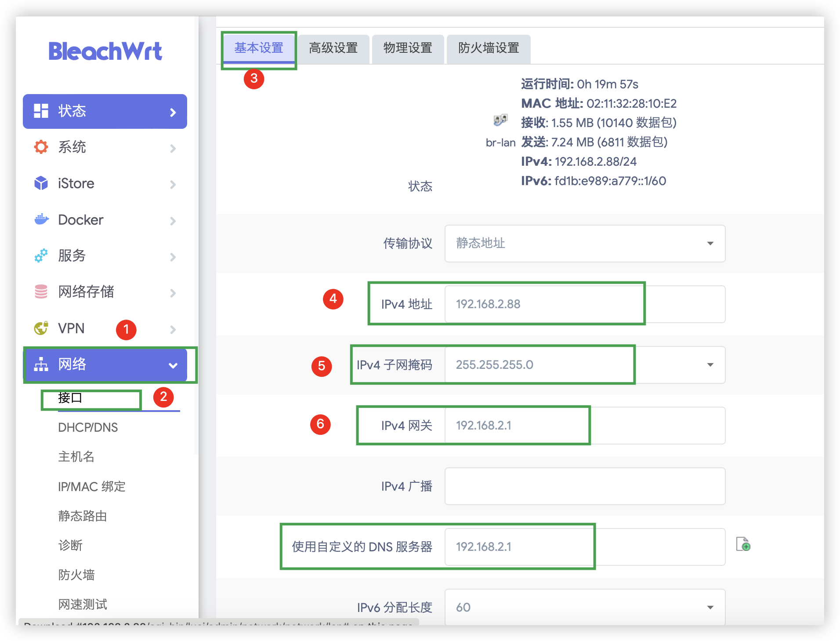Open the 静态路由 submenu link
This screenshot has height=641, width=840.
(x=83, y=516)
